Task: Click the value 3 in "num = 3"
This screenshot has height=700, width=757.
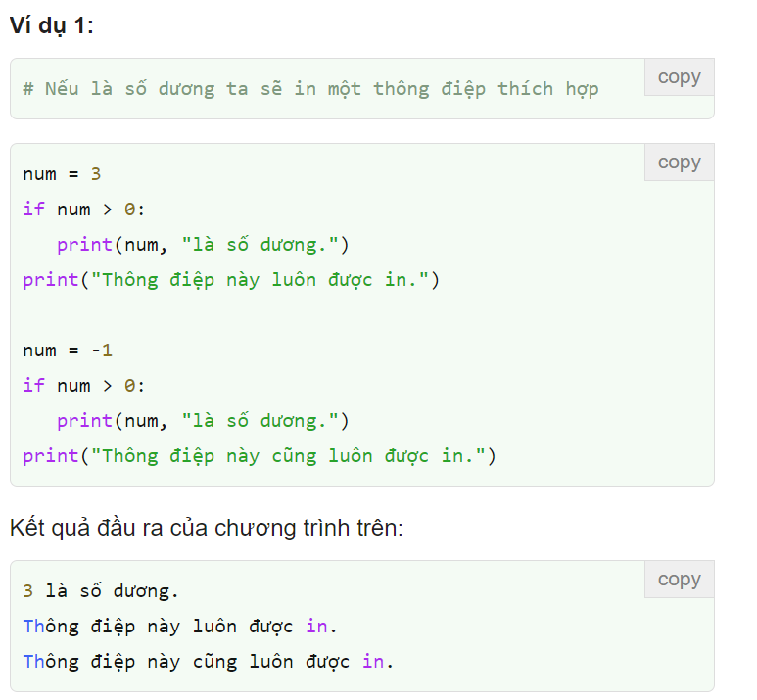Action: [x=96, y=174]
